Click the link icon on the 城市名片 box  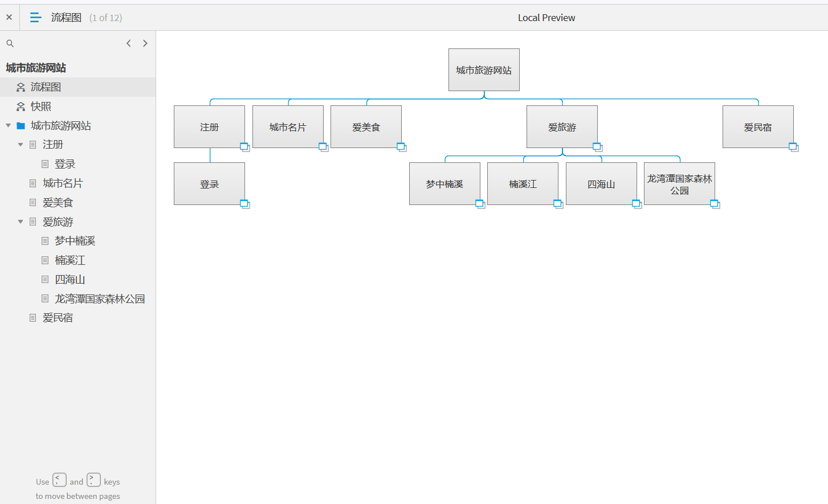coord(324,147)
